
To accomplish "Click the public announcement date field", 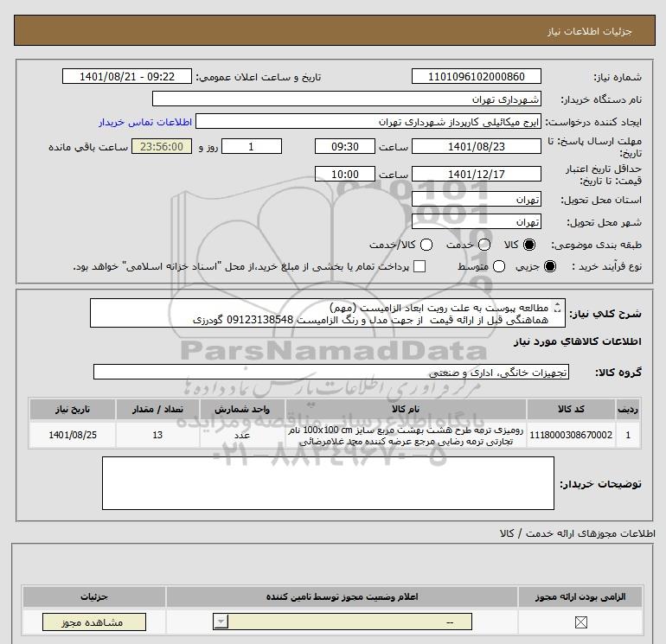I will (127, 76).
